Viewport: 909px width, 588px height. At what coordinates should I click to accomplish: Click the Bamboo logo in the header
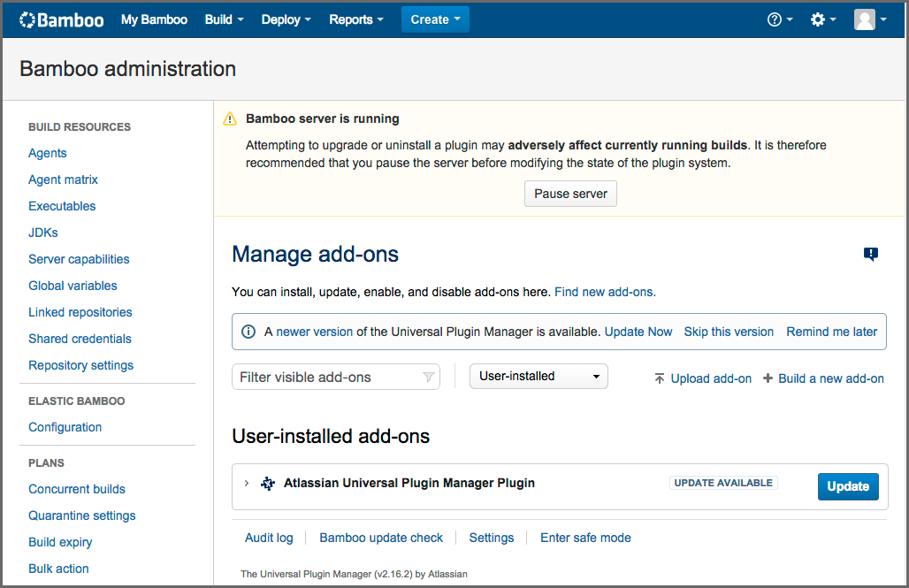click(61, 19)
